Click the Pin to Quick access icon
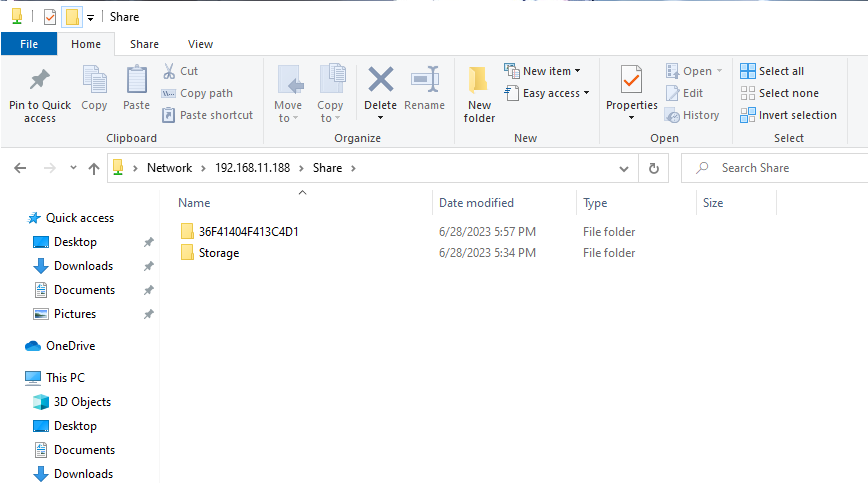This screenshot has width=868, height=483. tap(39, 80)
